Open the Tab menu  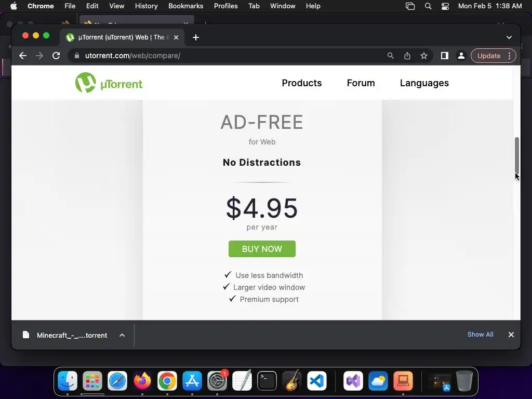(x=254, y=6)
